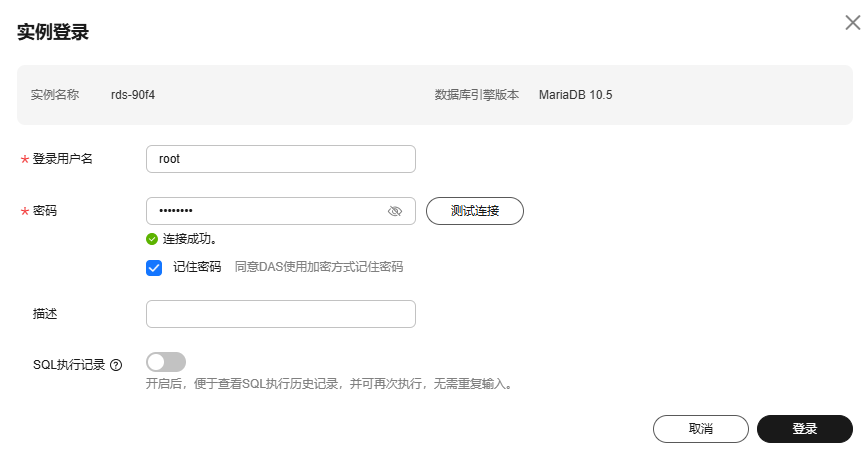862x455 pixels.
Task: Click into the 密码 input field
Action: click(281, 211)
